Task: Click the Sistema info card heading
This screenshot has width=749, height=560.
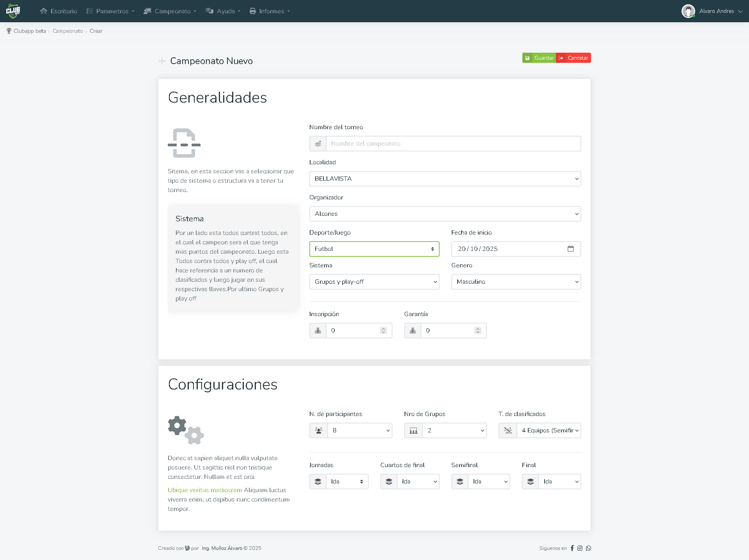Action: pos(190,219)
